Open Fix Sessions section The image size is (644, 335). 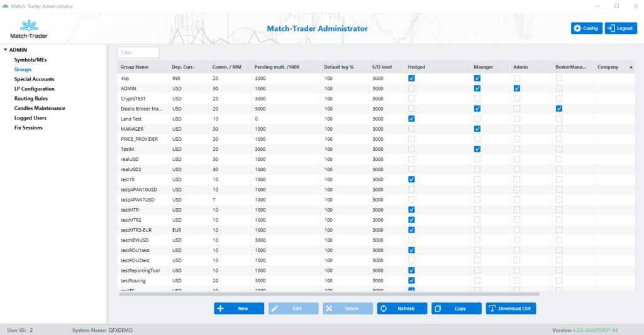[x=28, y=128]
